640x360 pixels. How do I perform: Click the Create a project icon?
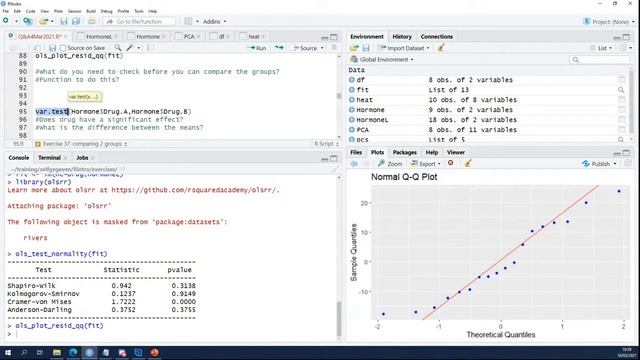27,21
